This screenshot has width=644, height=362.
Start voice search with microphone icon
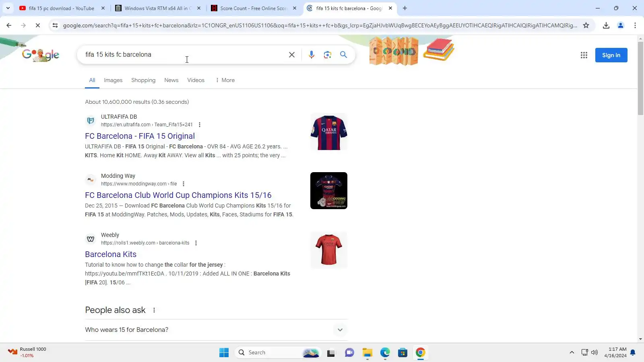tap(312, 55)
